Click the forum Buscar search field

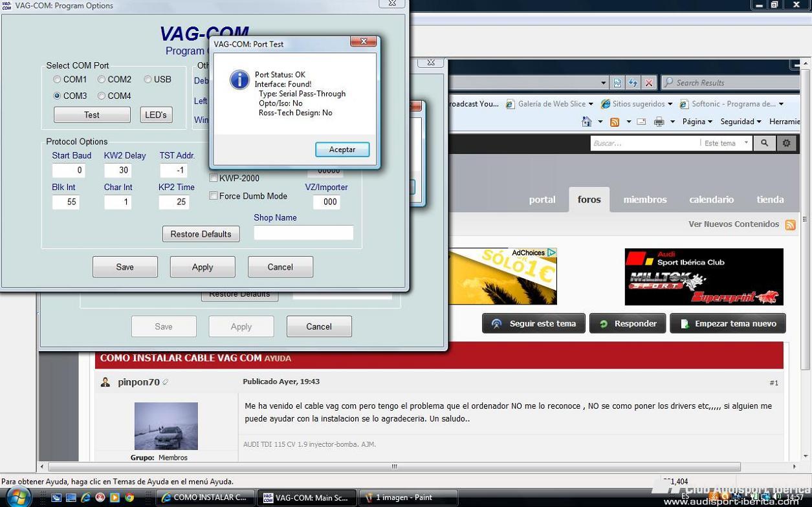point(644,143)
